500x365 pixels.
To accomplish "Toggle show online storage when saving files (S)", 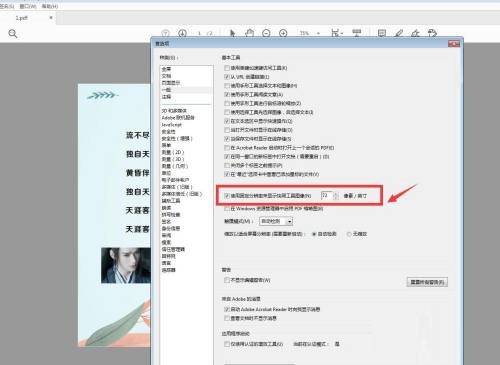I will [227, 139].
